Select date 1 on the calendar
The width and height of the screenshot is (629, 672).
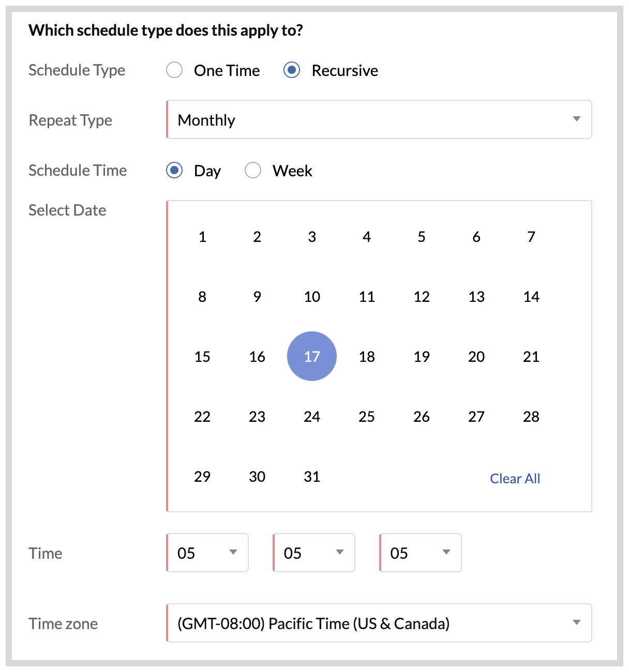coord(202,237)
